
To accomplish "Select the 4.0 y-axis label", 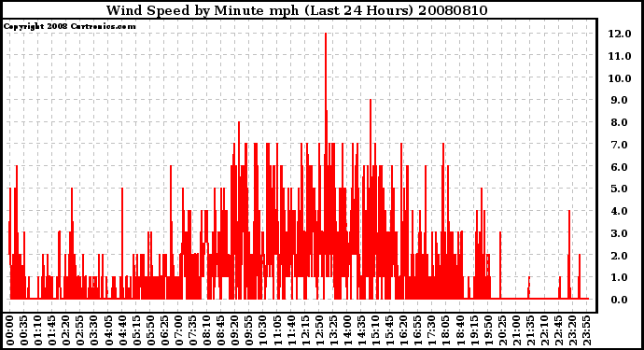I will tap(620, 211).
